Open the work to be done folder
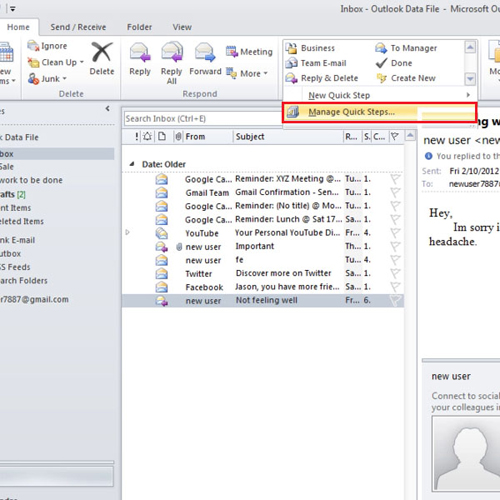 pyautogui.click(x=31, y=180)
